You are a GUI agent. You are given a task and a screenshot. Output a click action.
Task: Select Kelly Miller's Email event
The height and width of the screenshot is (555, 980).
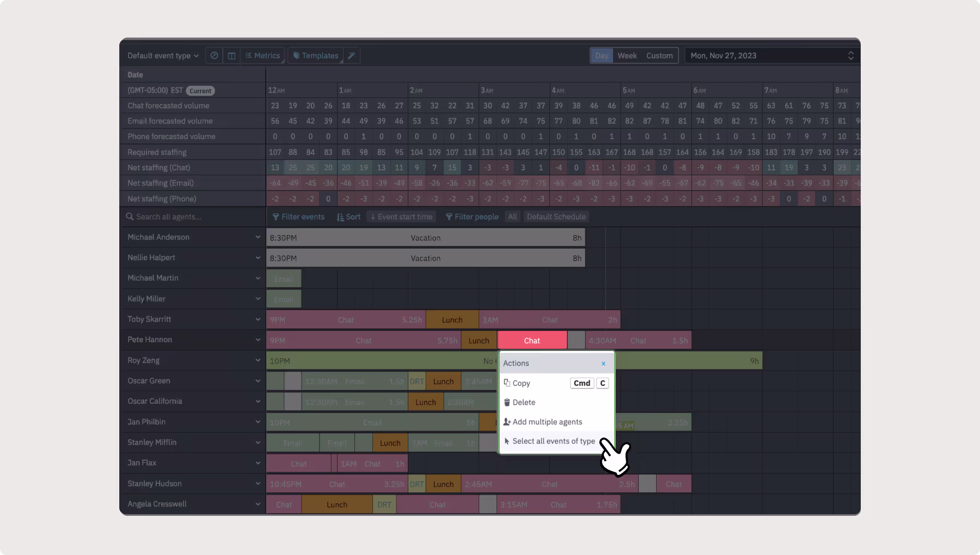[x=284, y=299]
